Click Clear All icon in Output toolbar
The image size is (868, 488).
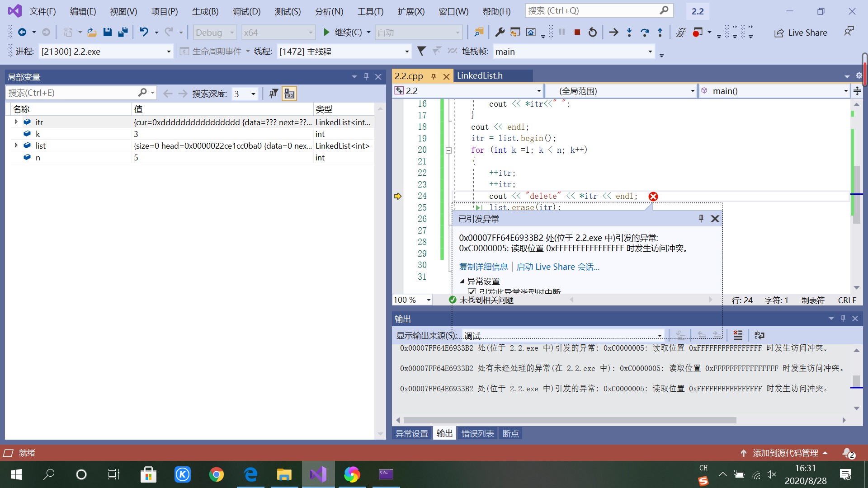(738, 335)
